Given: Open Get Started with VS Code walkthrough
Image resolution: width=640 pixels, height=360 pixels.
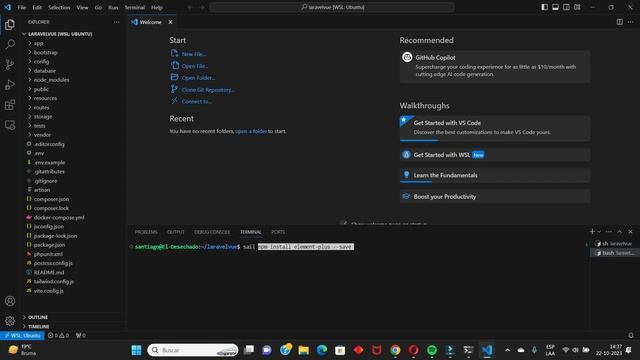Looking at the screenshot, I should click(495, 128).
